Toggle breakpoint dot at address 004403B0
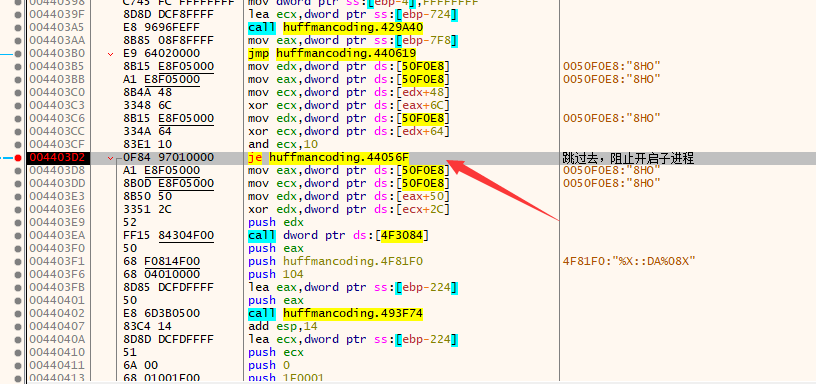The image size is (816, 384). 18,54
